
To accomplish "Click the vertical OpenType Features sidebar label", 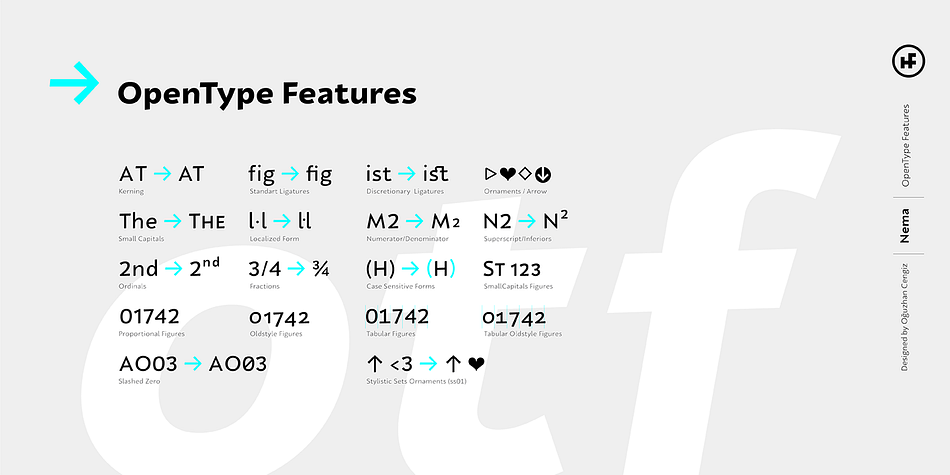I will coord(906,145).
